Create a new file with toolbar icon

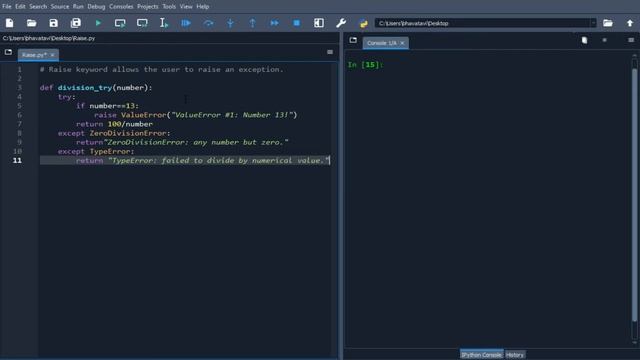(x=9, y=23)
